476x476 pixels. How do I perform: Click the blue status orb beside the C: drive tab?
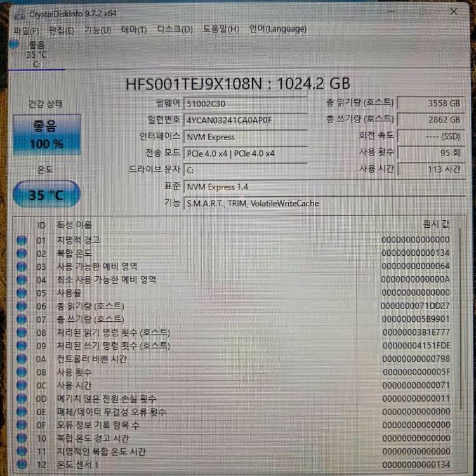point(14,44)
